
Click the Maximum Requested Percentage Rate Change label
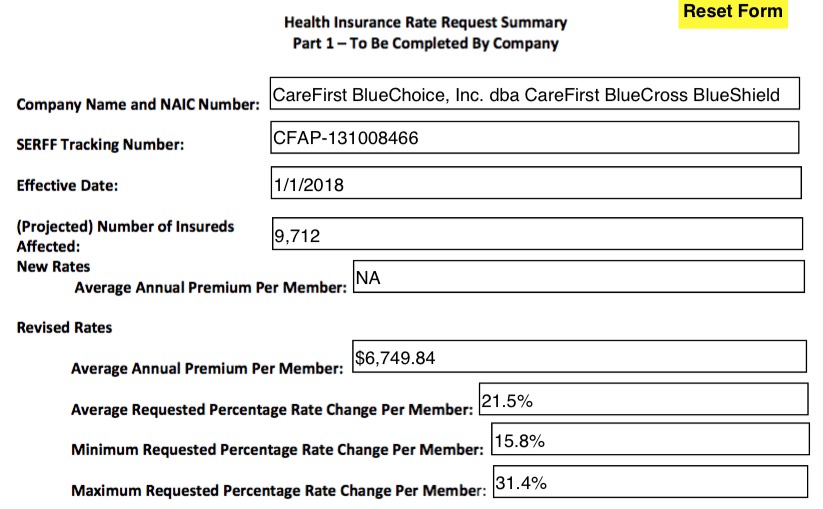coord(278,491)
